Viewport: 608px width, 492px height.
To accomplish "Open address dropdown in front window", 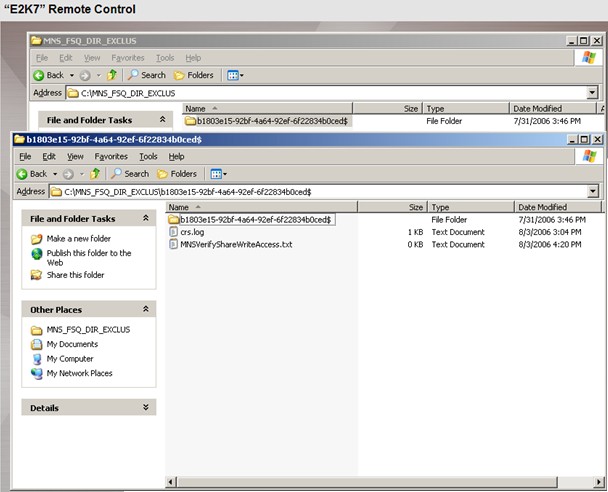I will click(x=592, y=191).
